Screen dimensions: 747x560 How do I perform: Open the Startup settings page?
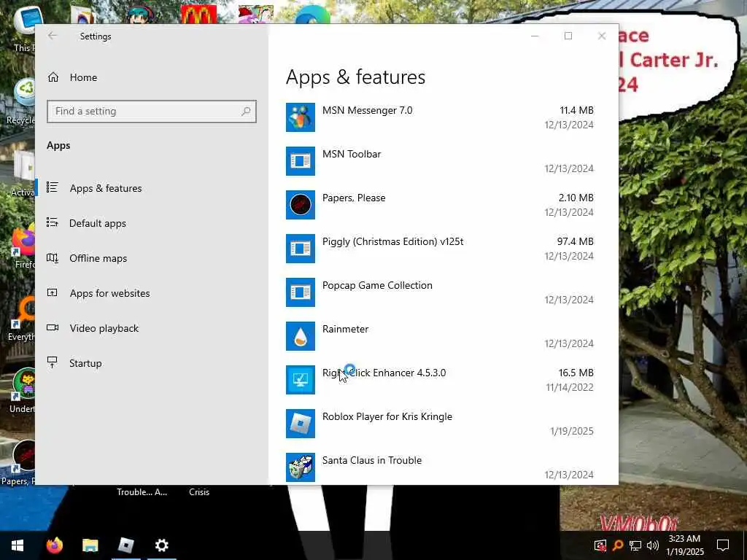coord(152,363)
